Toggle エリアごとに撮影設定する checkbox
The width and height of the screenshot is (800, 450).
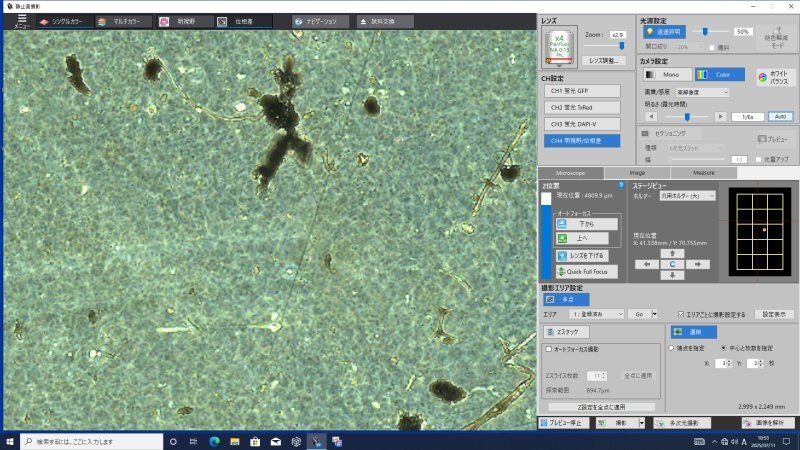click(681, 314)
